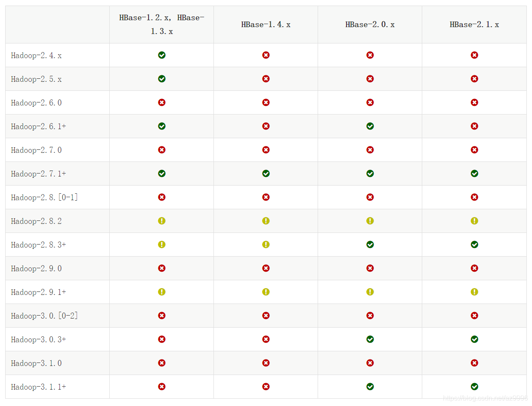The width and height of the screenshot is (532, 406).
Task: Click green check for Hadoop-2.8.3+ under HBase-2.1.x
Action: point(474,245)
